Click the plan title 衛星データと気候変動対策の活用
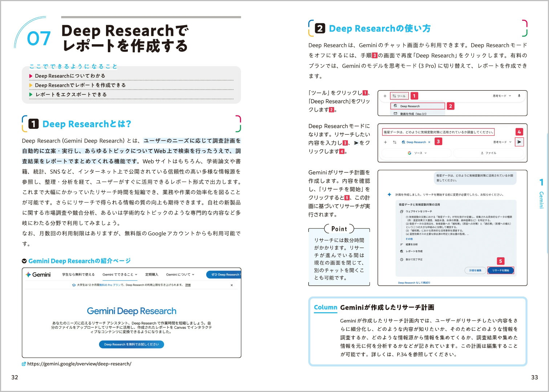The image size is (549, 392). click(419, 205)
